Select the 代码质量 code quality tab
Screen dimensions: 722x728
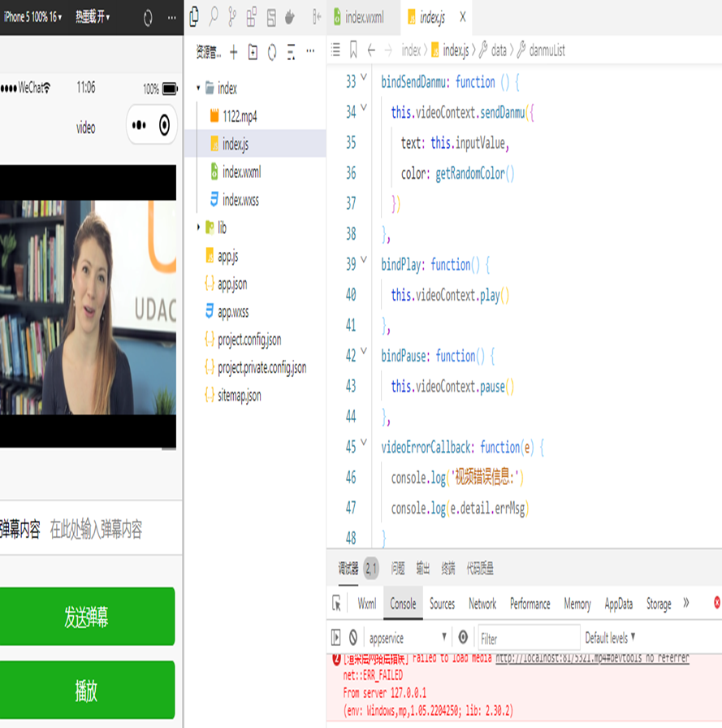[x=480, y=568]
